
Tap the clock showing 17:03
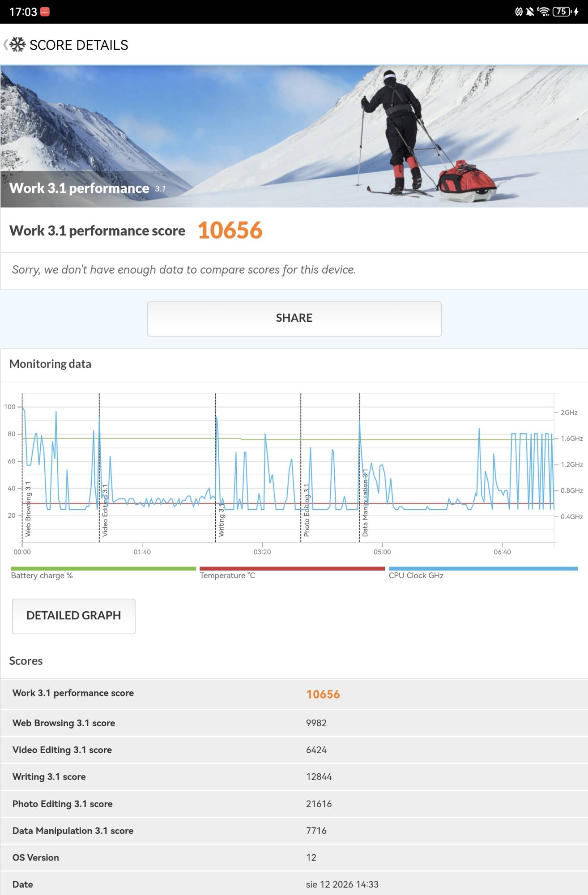(x=23, y=12)
